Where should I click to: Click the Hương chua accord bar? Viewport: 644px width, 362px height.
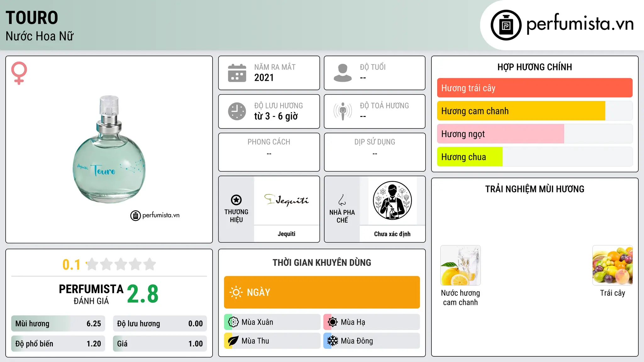point(535,157)
